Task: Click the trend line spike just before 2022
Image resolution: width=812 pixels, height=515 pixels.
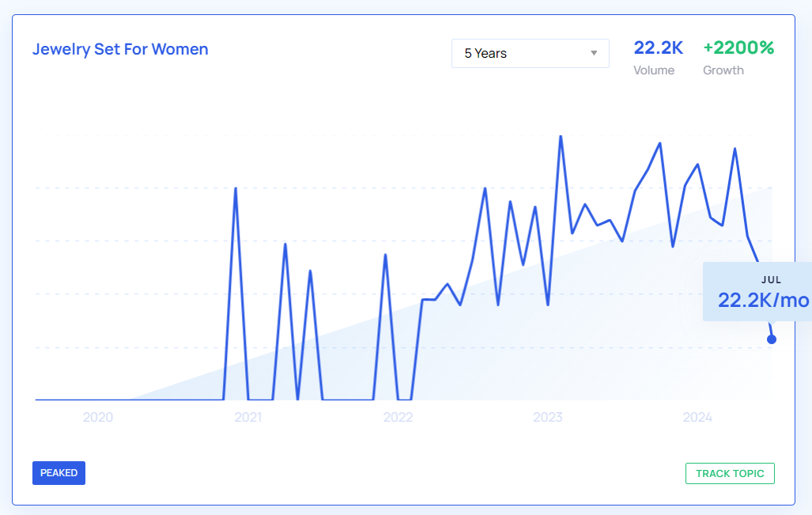Action: point(385,256)
